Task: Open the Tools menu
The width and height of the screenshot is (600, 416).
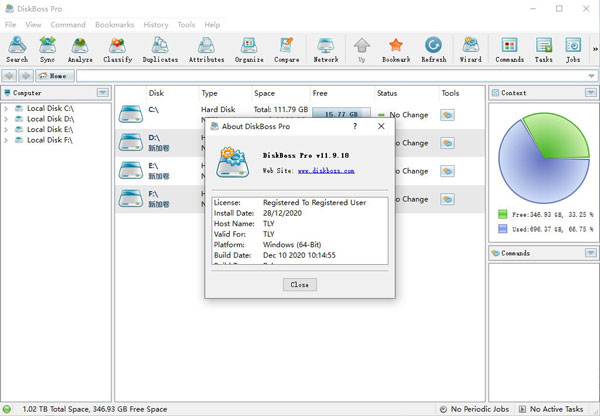Action: point(186,24)
